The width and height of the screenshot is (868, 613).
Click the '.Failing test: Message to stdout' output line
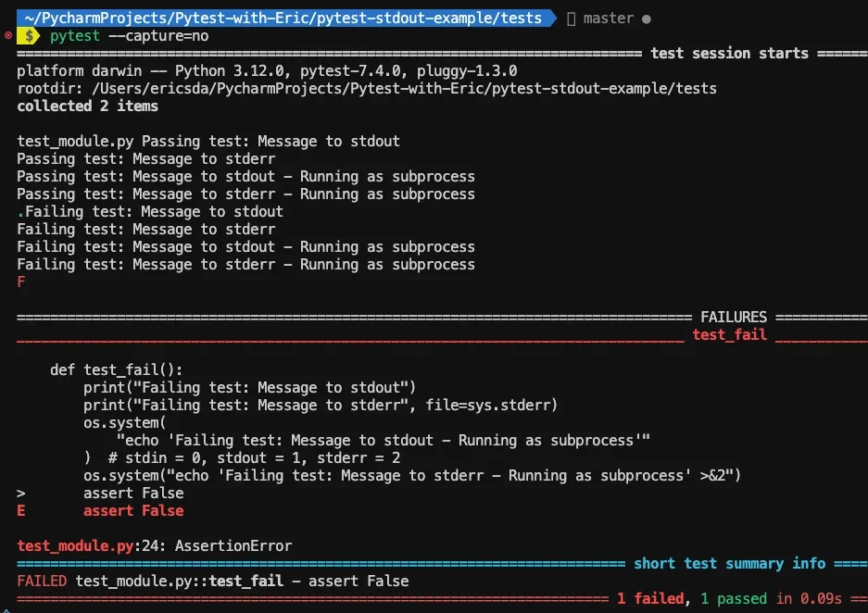[x=150, y=212]
